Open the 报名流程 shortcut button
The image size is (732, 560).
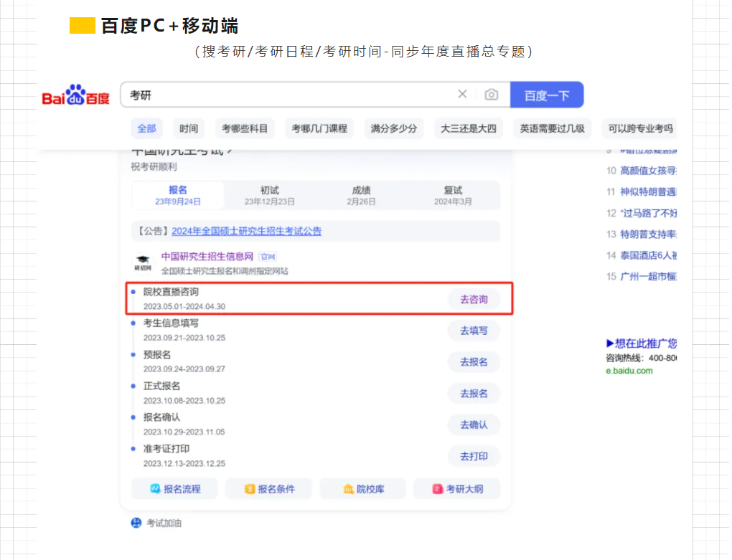(x=174, y=489)
